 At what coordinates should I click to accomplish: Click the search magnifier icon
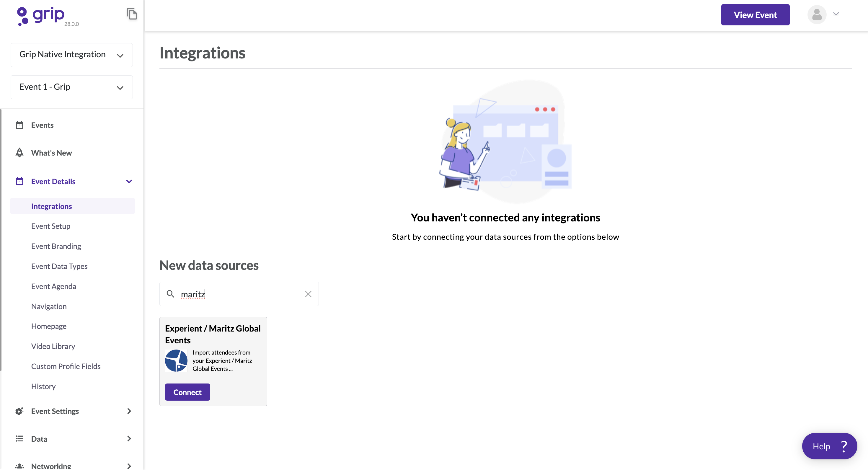tap(171, 294)
